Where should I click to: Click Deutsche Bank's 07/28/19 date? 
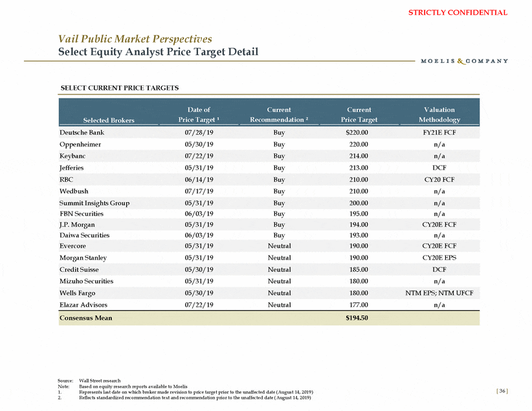(x=199, y=133)
